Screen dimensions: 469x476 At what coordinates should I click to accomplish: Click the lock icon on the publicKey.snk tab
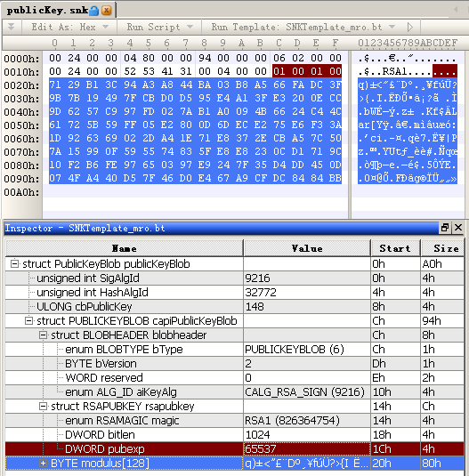coord(94,11)
